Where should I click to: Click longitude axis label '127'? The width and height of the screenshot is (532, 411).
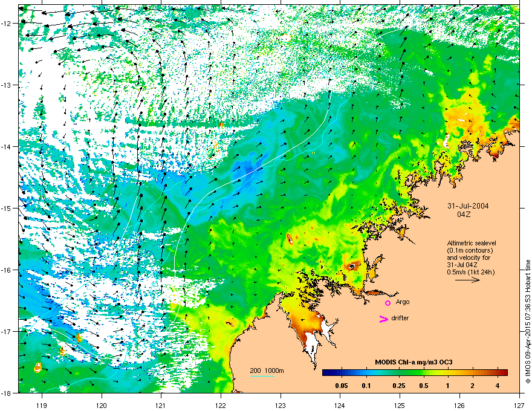click(x=519, y=405)
